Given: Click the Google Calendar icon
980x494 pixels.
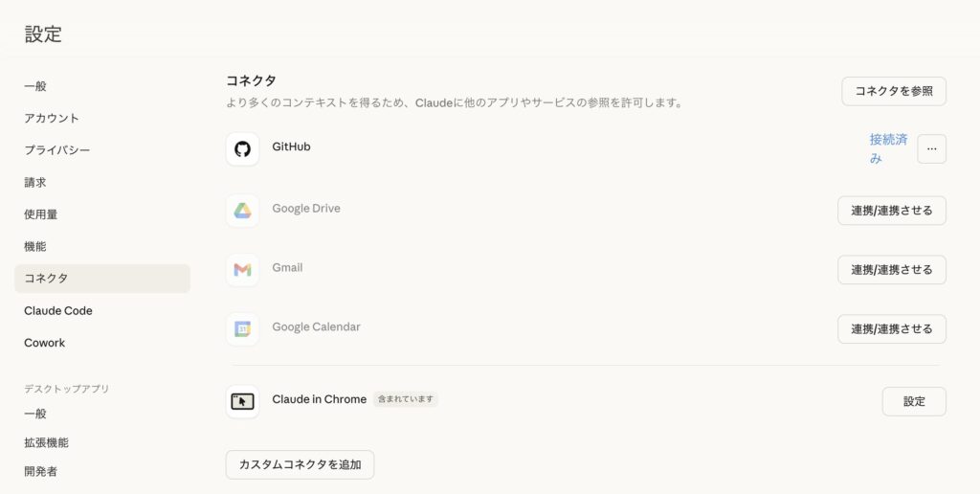Looking at the screenshot, I should (242, 328).
